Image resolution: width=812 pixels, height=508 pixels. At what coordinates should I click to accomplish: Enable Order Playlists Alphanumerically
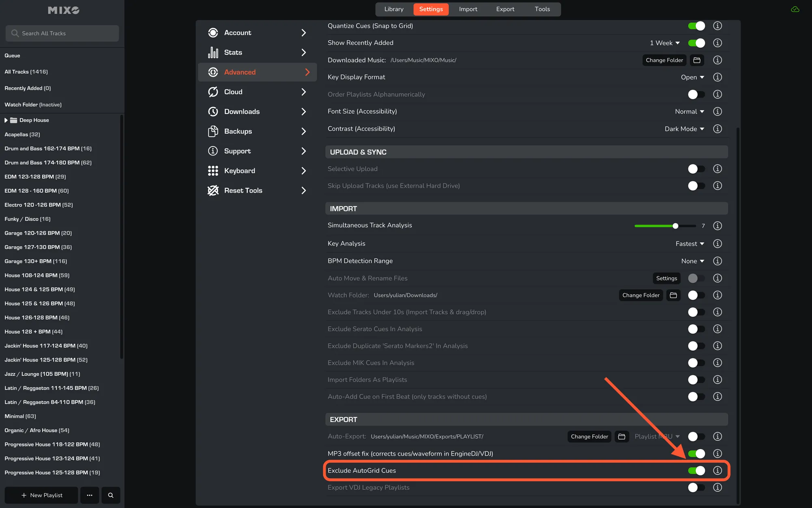pyautogui.click(x=696, y=95)
